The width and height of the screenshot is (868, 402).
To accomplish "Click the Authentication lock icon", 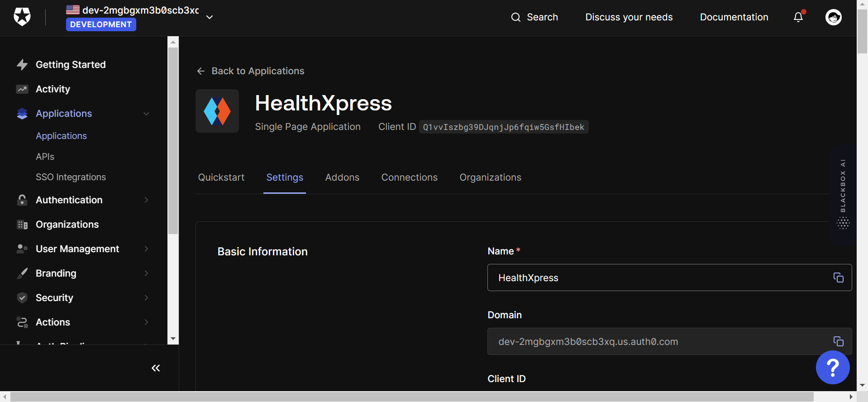I will coord(22,200).
